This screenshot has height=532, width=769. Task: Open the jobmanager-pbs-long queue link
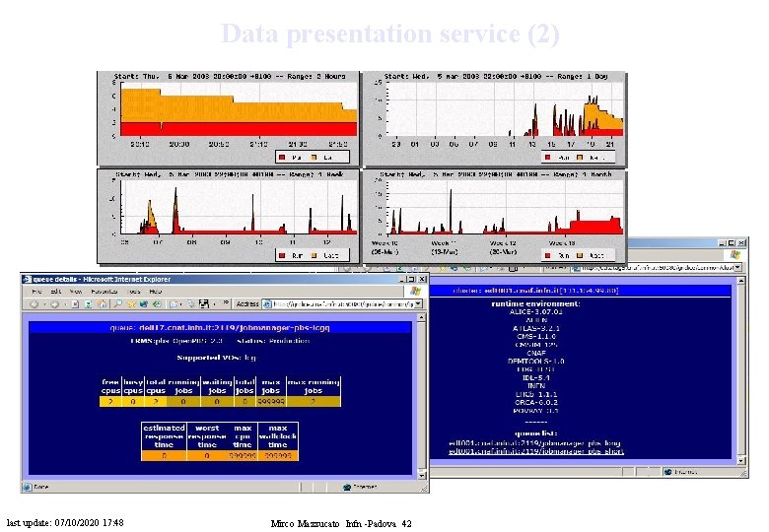click(x=534, y=443)
